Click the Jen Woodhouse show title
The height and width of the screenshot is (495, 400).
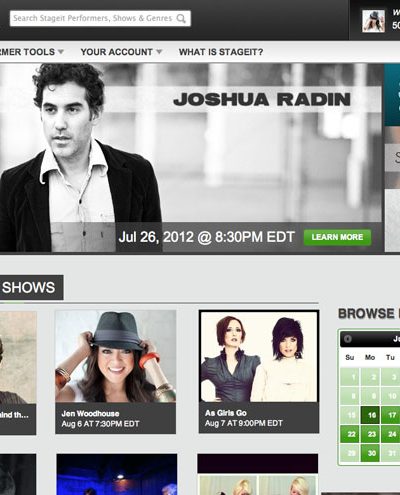pos(90,414)
